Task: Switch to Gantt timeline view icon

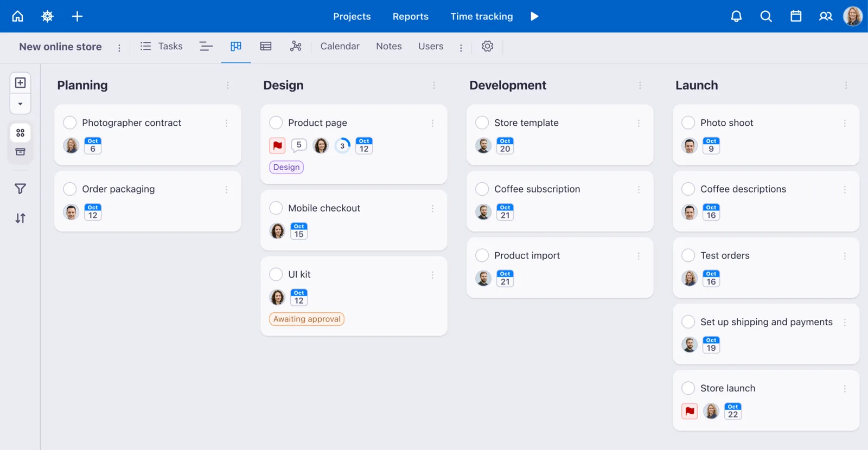Action: click(x=206, y=47)
